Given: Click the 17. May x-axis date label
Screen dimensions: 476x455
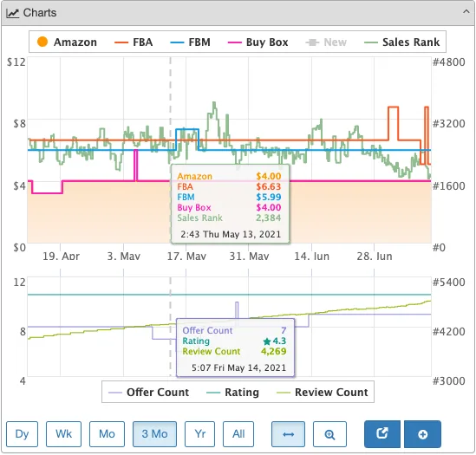Looking at the screenshot, I should [x=186, y=257].
